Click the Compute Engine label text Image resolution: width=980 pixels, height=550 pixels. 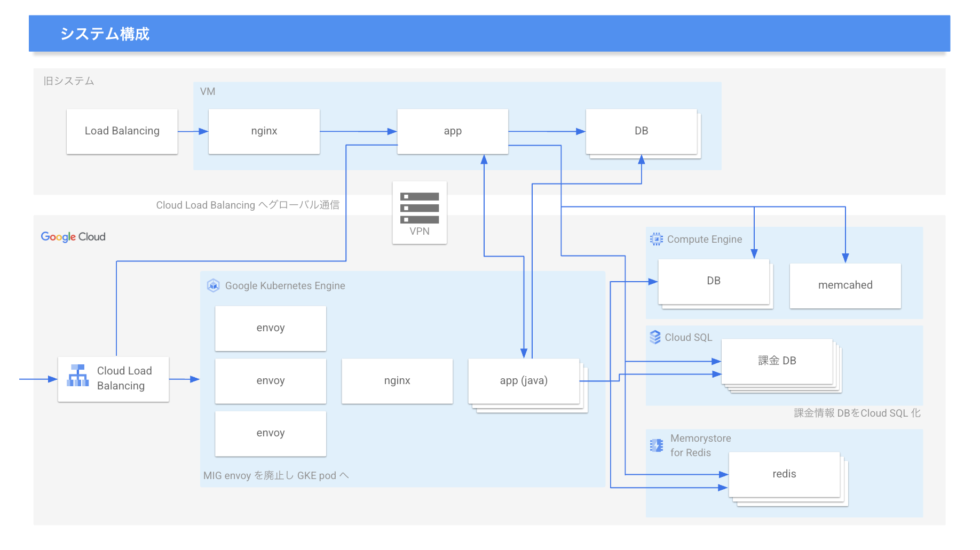point(705,240)
